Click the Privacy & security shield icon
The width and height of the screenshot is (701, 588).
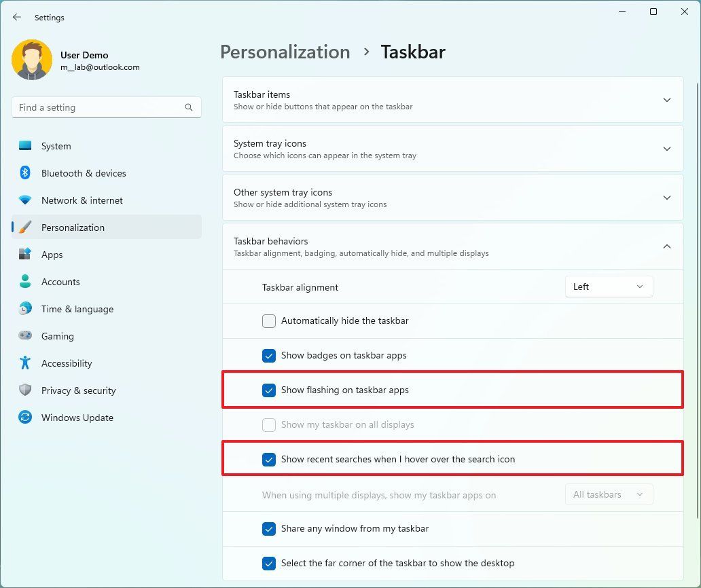24,390
